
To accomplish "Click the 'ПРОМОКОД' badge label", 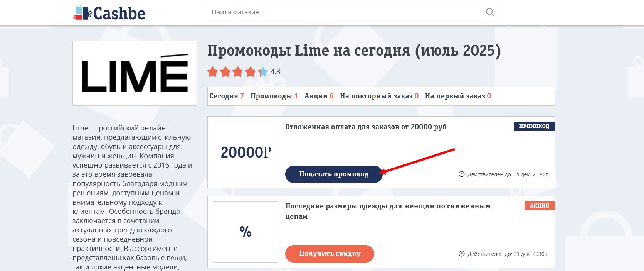I will tap(534, 126).
